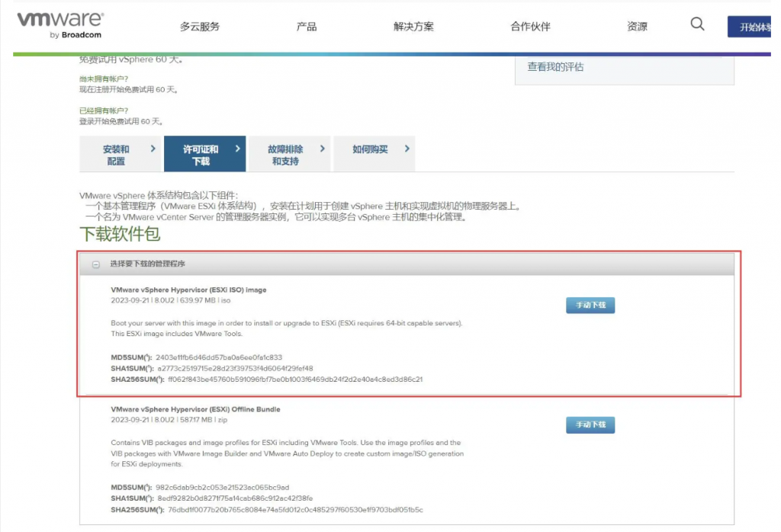Click the chevron on 安装和配置 tab
The image size is (781, 532).
click(x=153, y=149)
